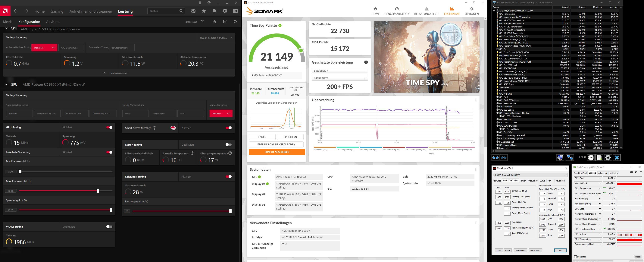The height and width of the screenshot is (262, 644).
Task: Open the help question mark icon in Radeon Software
Action: point(209,3)
